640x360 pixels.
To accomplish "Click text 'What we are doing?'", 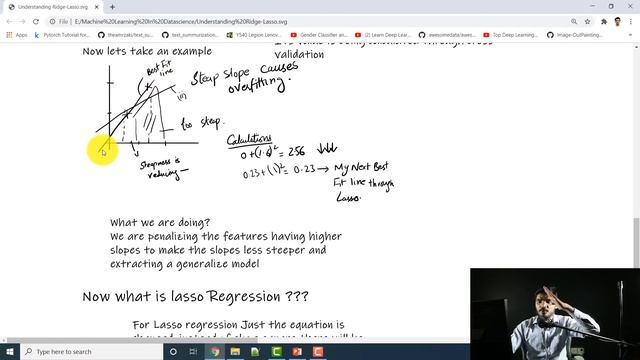I will (160, 222).
